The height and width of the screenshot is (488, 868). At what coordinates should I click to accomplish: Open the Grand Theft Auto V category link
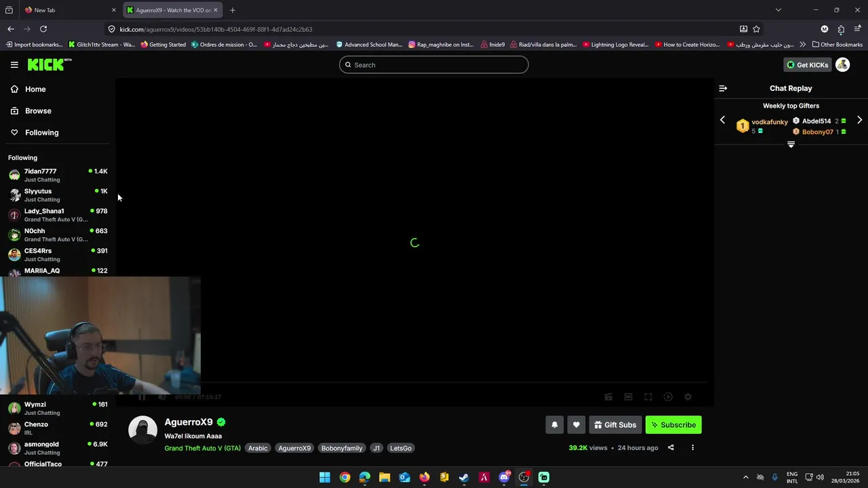point(202,448)
